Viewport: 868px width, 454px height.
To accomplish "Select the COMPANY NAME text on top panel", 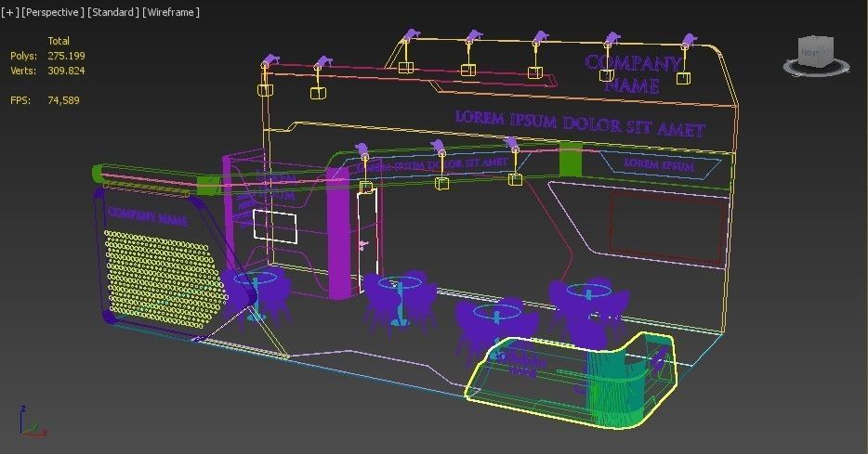I will [633, 74].
